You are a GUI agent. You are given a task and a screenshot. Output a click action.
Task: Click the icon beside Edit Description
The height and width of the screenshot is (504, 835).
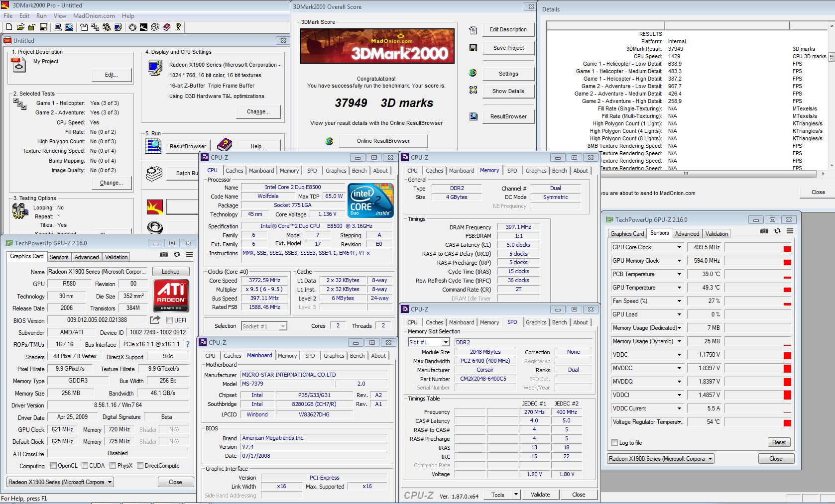point(473,30)
